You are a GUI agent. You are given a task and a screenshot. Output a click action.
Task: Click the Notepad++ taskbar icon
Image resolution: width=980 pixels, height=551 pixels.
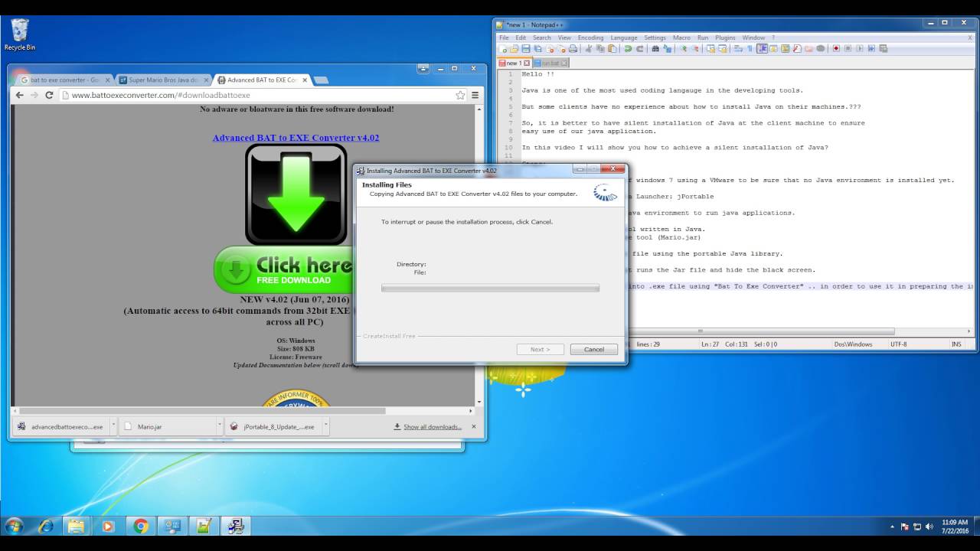(x=204, y=526)
